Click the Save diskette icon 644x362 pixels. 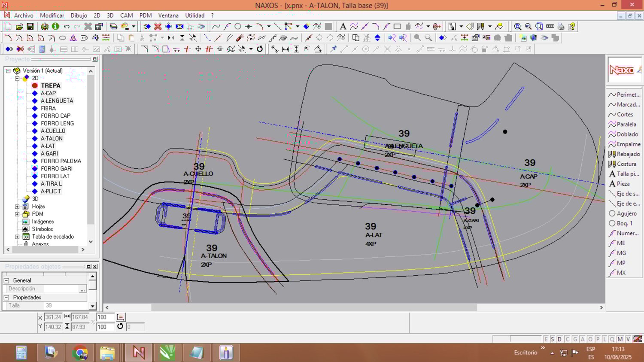[30, 27]
